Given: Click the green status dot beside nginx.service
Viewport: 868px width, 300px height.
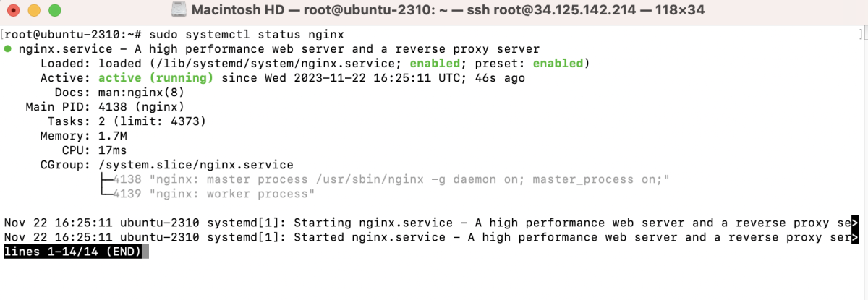Looking at the screenshot, I should (8, 49).
